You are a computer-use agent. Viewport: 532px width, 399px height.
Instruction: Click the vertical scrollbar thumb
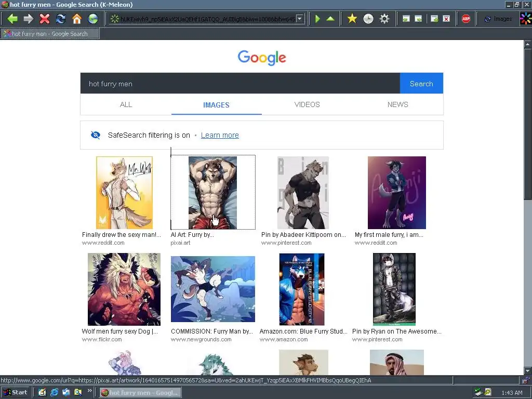pyautogui.click(x=528, y=124)
